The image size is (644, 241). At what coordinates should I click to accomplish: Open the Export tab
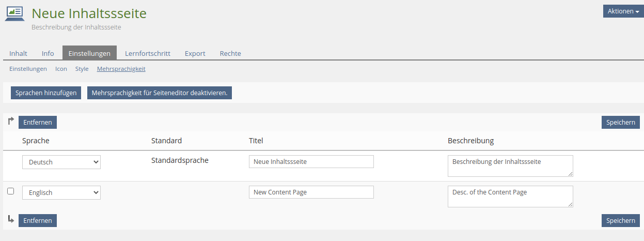coord(195,53)
